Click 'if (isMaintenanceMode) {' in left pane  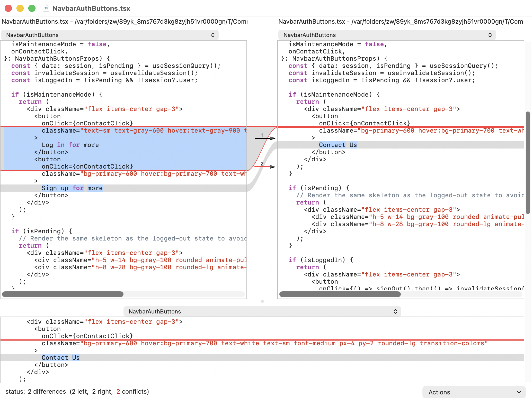coord(57,95)
